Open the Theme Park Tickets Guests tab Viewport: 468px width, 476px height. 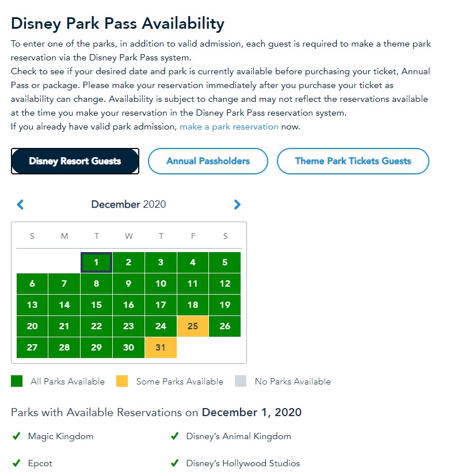pyautogui.click(x=353, y=161)
